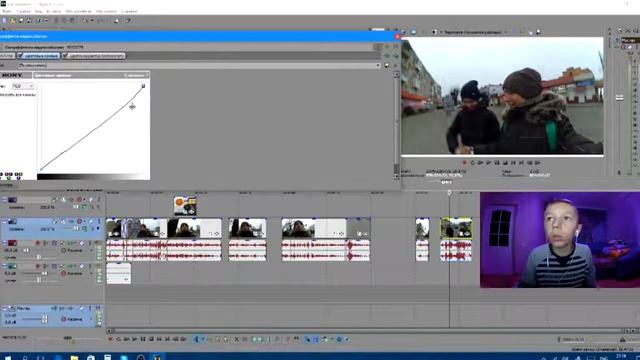
Task: Click the Save project toolbar icon
Action: (x=21, y=20)
